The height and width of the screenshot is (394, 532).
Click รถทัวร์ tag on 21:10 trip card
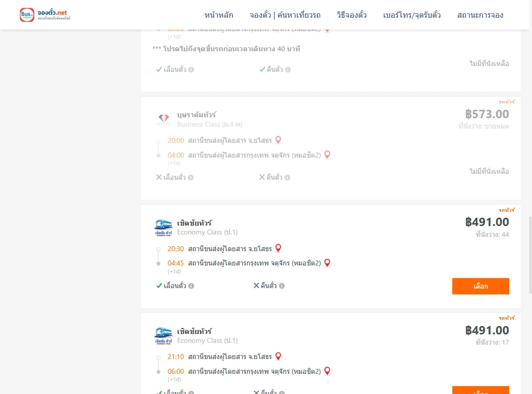[506, 318]
